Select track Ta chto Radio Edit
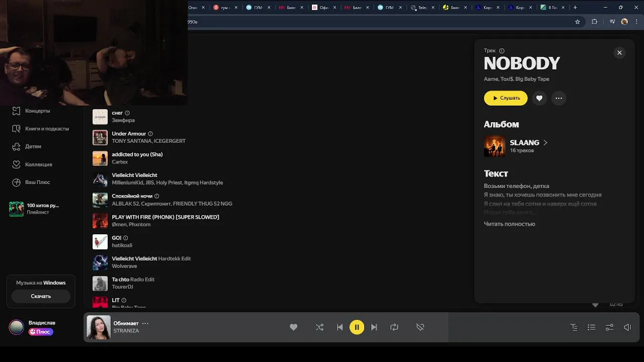This screenshot has height=362, width=644. click(x=133, y=280)
